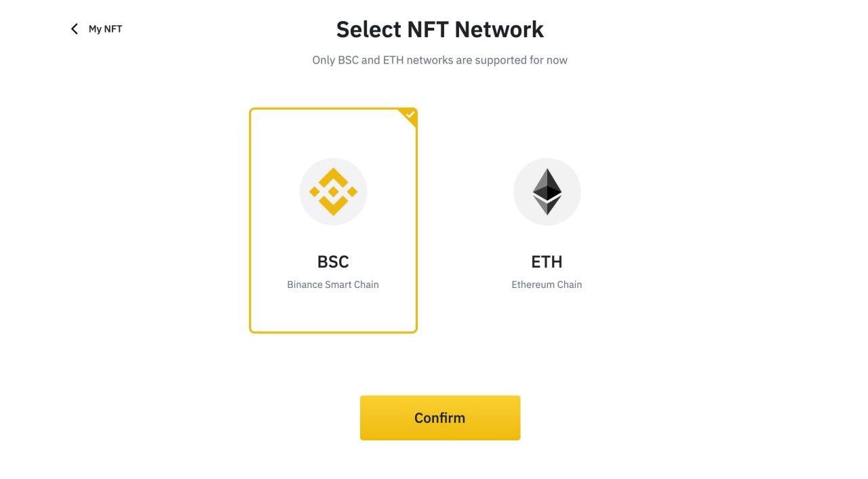Image resolution: width=868 pixels, height=479 pixels.
Task: Click the Binance Smart Chain caption
Action: coord(333,285)
